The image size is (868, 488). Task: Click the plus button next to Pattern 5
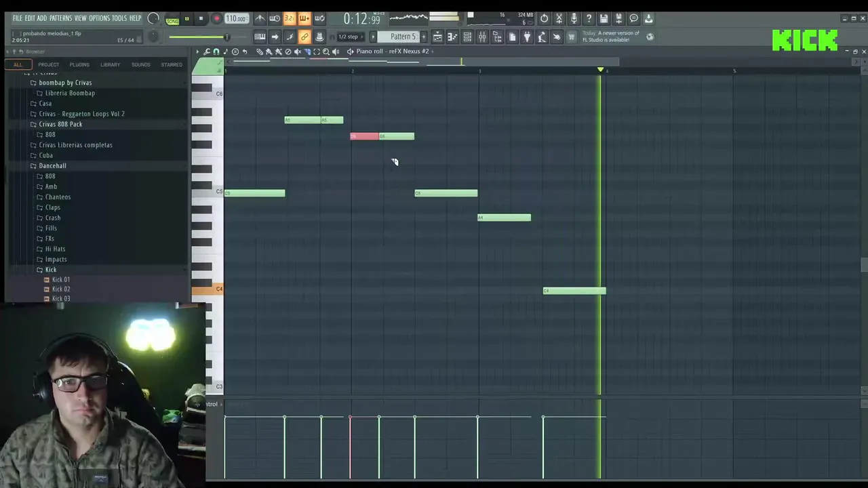[x=424, y=37]
